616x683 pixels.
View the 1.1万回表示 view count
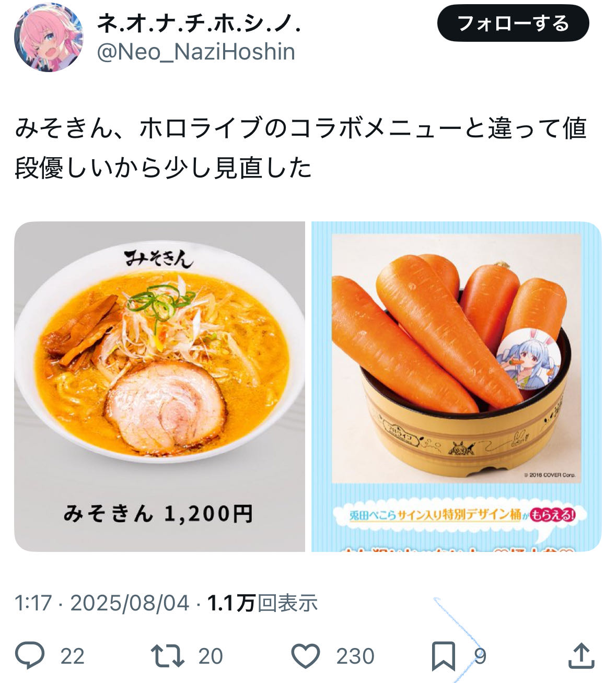(x=263, y=603)
